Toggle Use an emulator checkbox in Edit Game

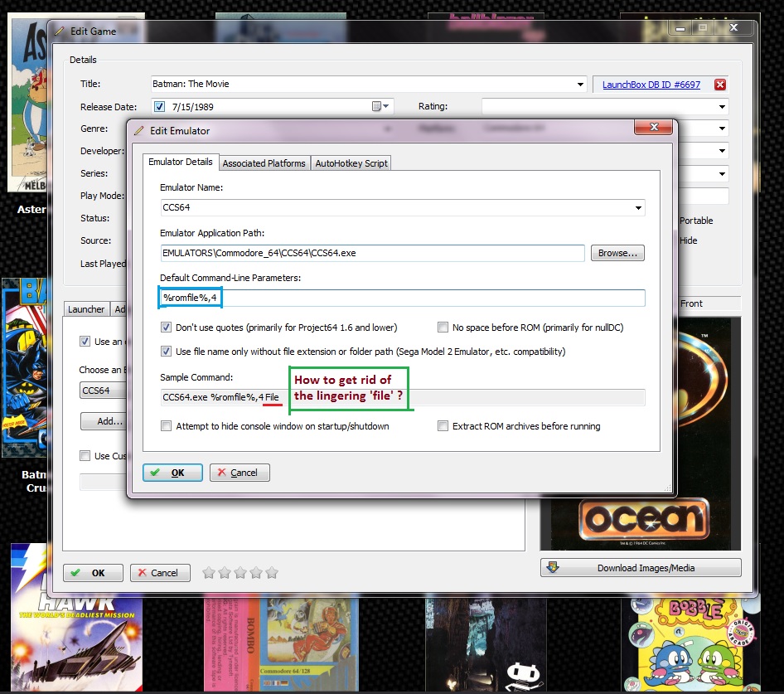tap(85, 342)
